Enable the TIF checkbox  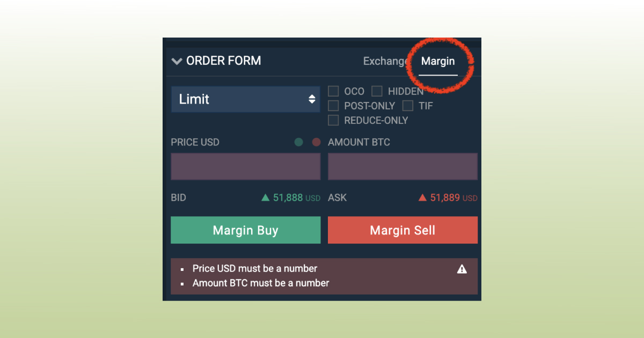407,106
